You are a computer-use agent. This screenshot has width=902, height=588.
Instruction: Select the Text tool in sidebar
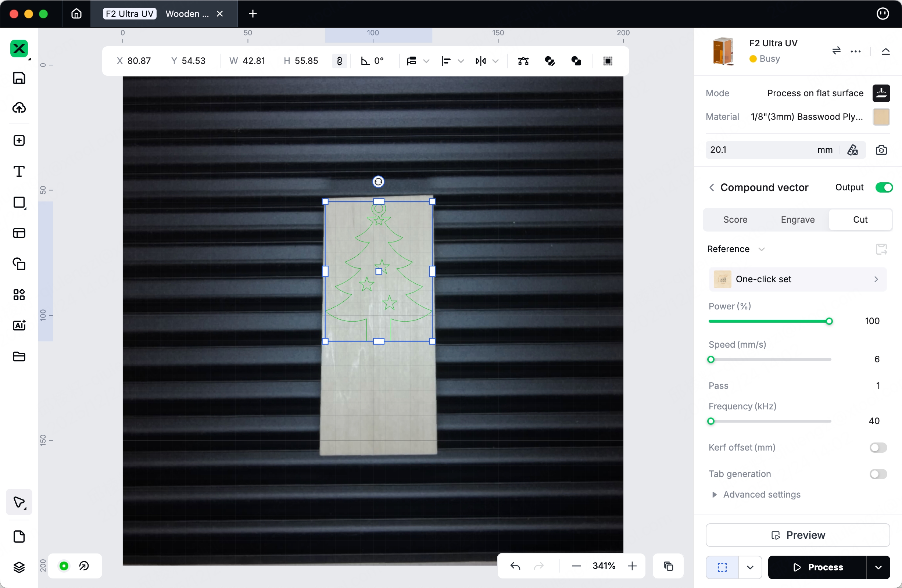point(19,171)
